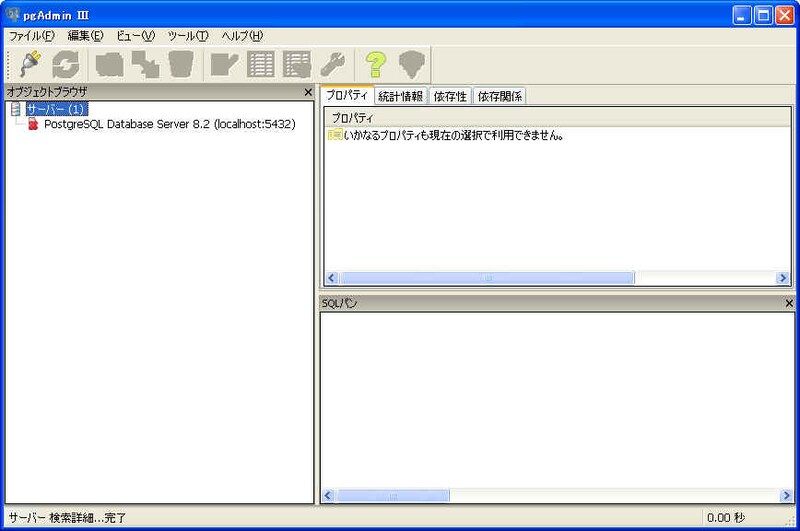800x531 pixels.
Task: Click the greyed create-object toolbar icon
Action: [x=145, y=64]
